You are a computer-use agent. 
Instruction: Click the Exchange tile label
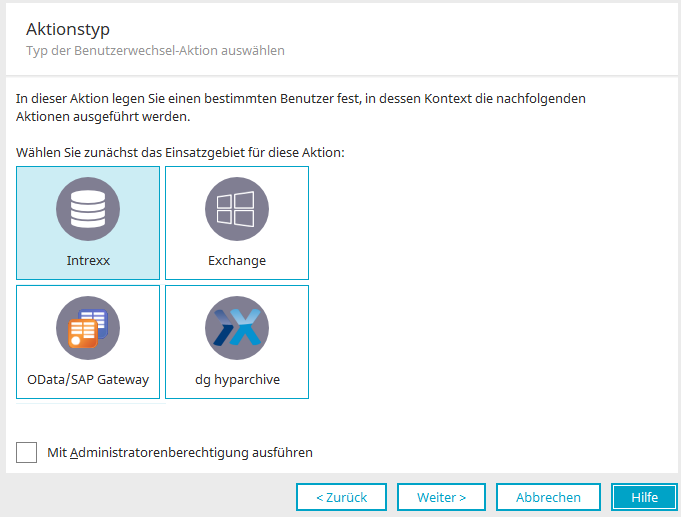[237, 260]
